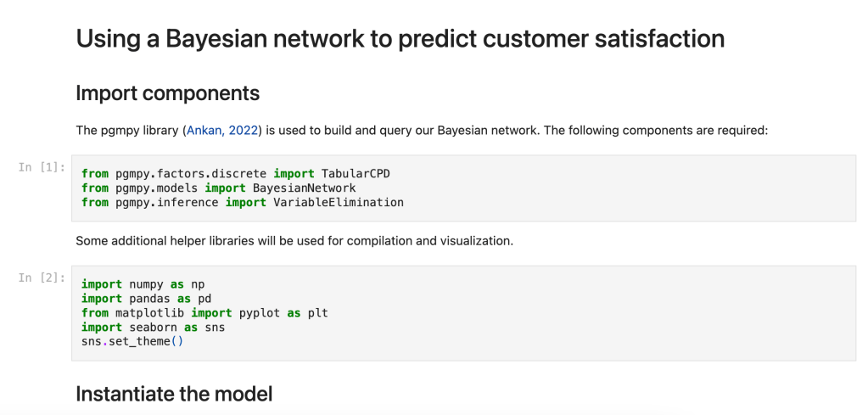Place cursor on VariableElimination in the code
868x415 pixels.
pos(338,202)
